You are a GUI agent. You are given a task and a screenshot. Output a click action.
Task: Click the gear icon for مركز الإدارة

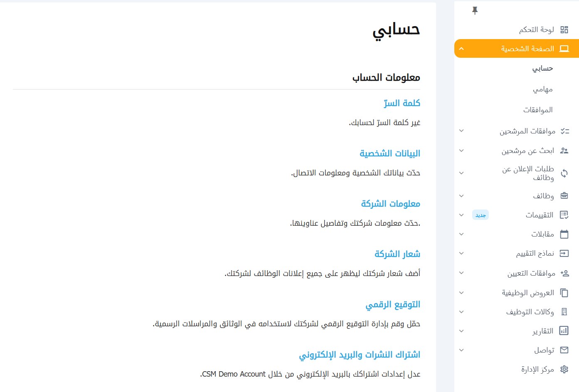(x=564, y=369)
